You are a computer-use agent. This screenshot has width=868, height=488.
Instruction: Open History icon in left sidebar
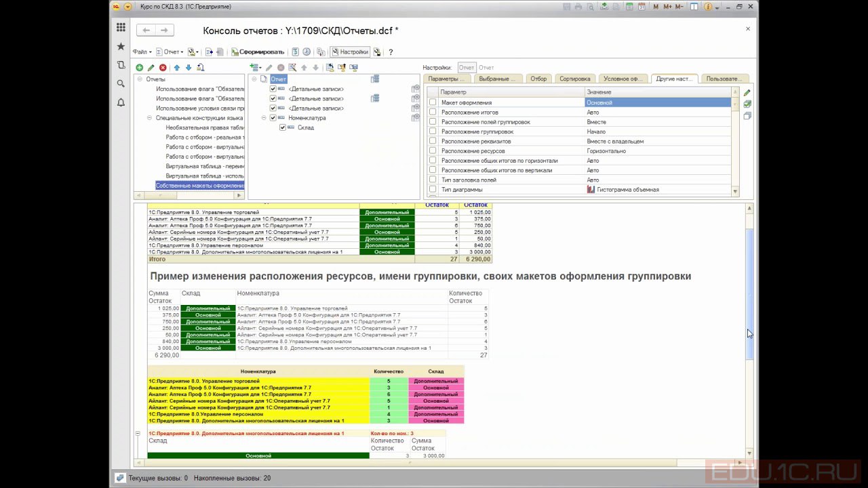(x=121, y=65)
